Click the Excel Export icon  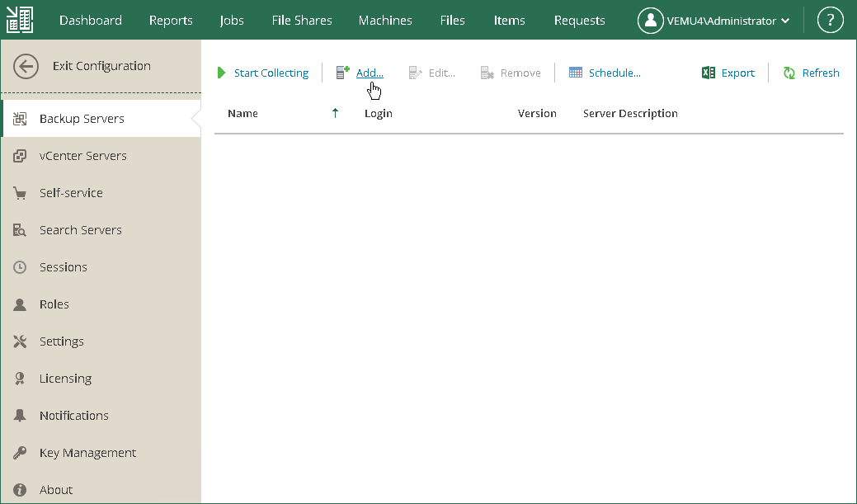click(x=709, y=73)
